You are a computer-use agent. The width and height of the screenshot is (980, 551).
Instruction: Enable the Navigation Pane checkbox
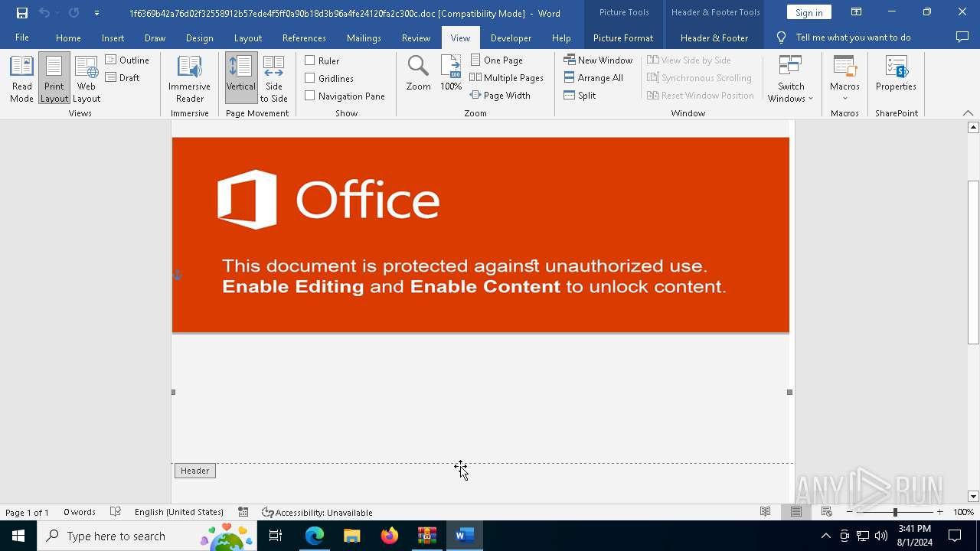click(345, 96)
